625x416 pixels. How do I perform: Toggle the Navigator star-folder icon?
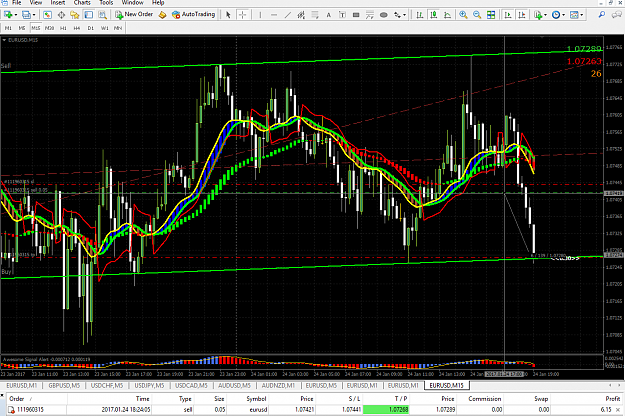coord(75,15)
